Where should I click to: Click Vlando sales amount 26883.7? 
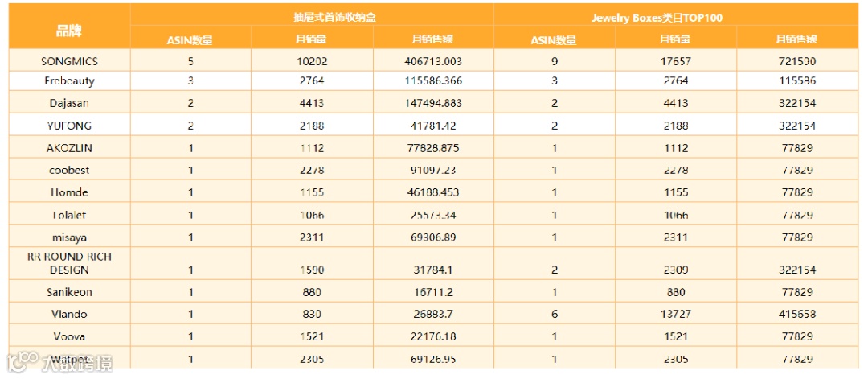click(433, 314)
